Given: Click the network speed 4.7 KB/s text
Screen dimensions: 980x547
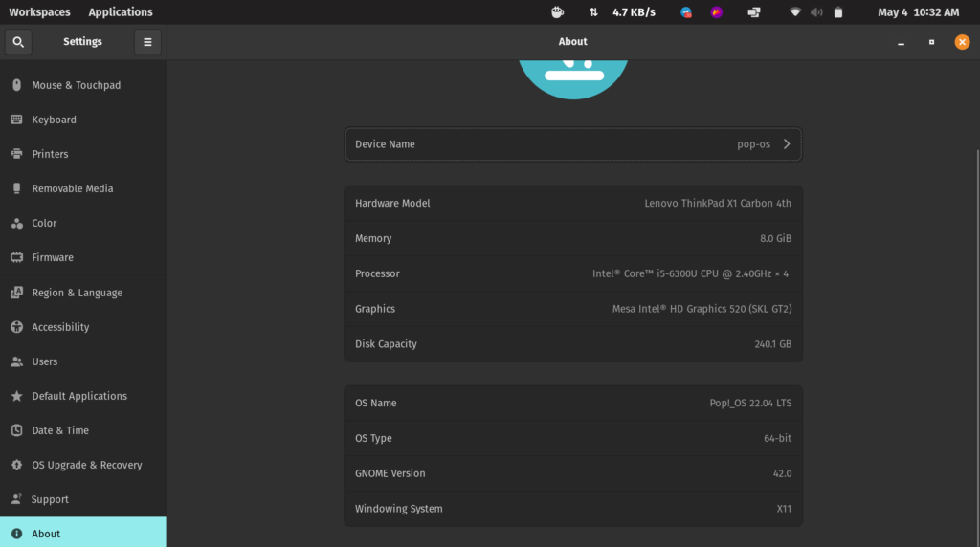Looking at the screenshot, I should coord(634,11).
